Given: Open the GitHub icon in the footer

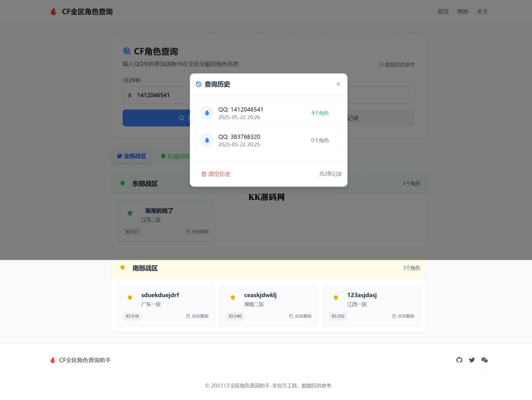Looking at the screenshot, I should (459, 360).
